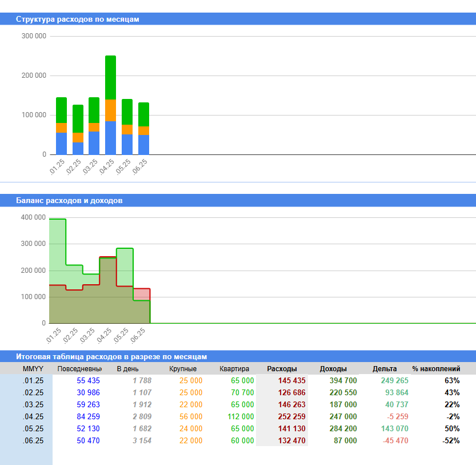Click the 'Доходы' column header
Image resolution: width=476 pixels, height=465 pixels.
tap(333, 369)
